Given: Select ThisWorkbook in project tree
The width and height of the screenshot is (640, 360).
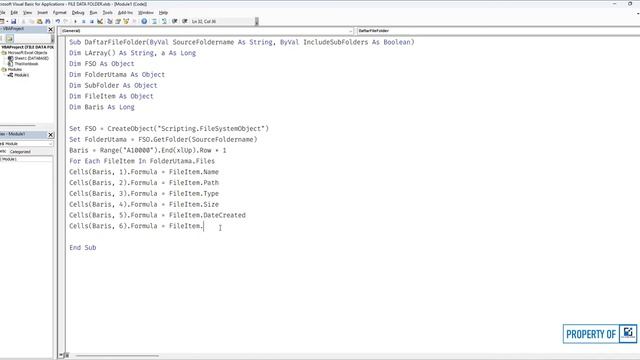Looking at the screenshot, I should 26,64.
